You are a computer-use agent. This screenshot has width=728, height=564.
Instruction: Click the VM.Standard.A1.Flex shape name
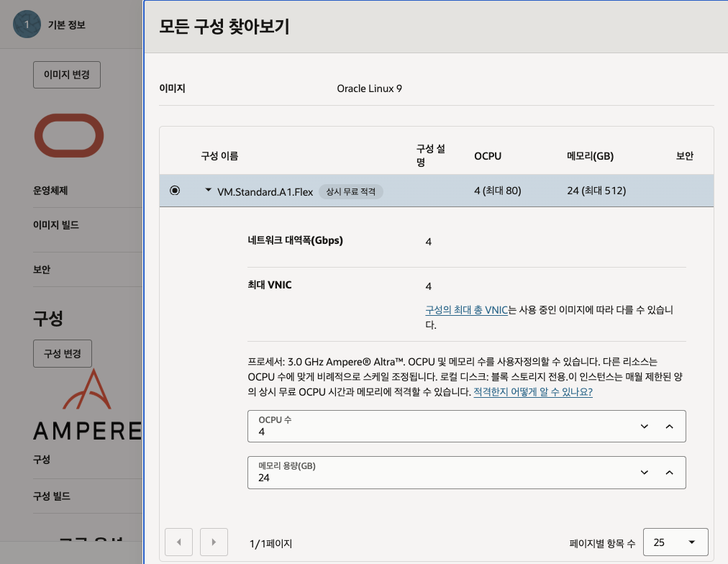tap(265, 191)
